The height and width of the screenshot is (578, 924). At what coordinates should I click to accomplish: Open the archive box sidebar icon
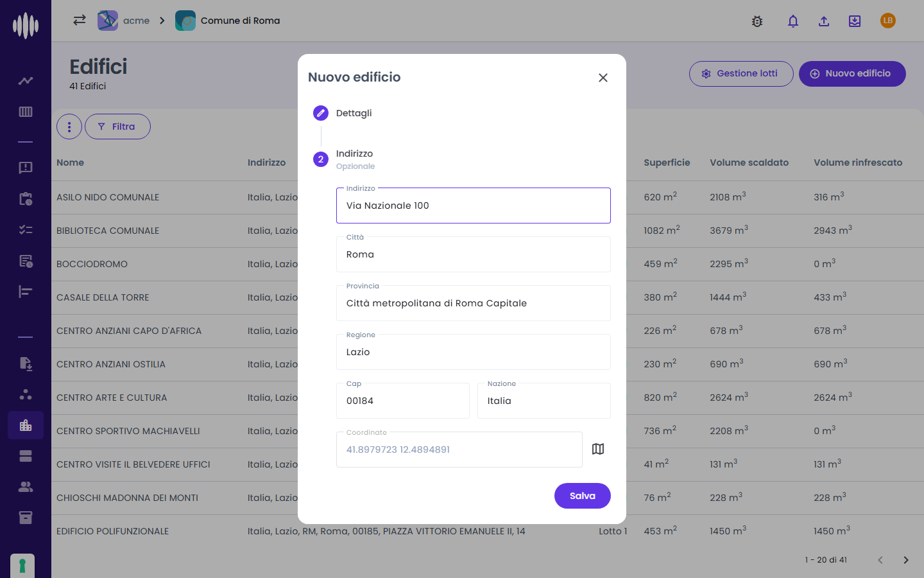click(x=26, y=518)
